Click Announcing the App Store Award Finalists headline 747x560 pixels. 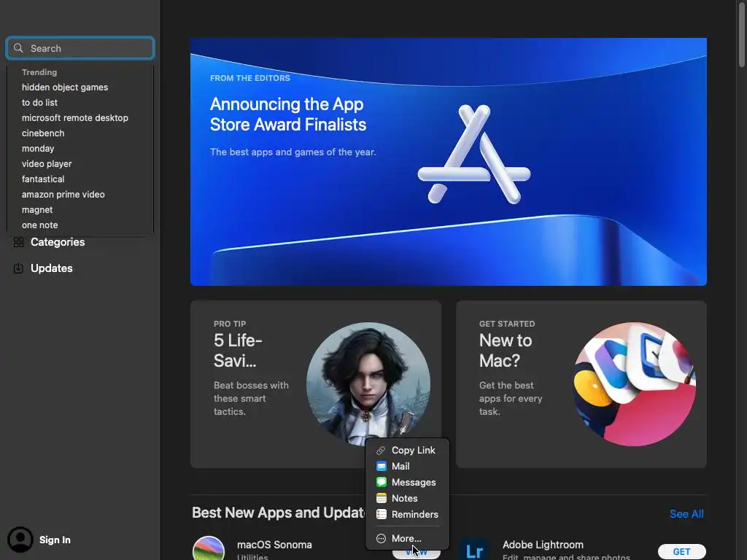coord(288,114)
